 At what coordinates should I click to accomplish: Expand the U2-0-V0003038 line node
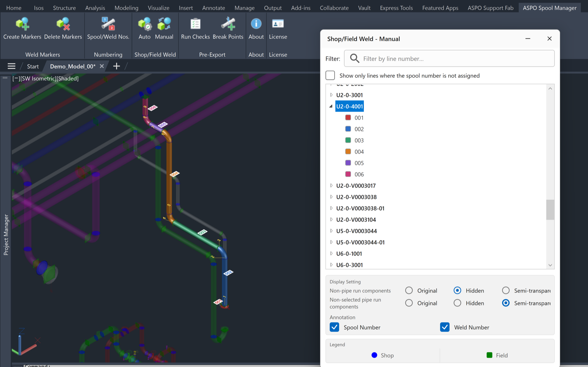[331, 197]
